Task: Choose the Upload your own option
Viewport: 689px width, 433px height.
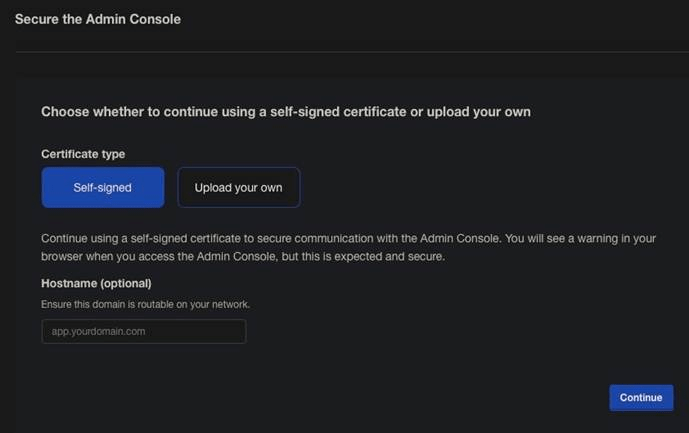Action: click(238, 187)
